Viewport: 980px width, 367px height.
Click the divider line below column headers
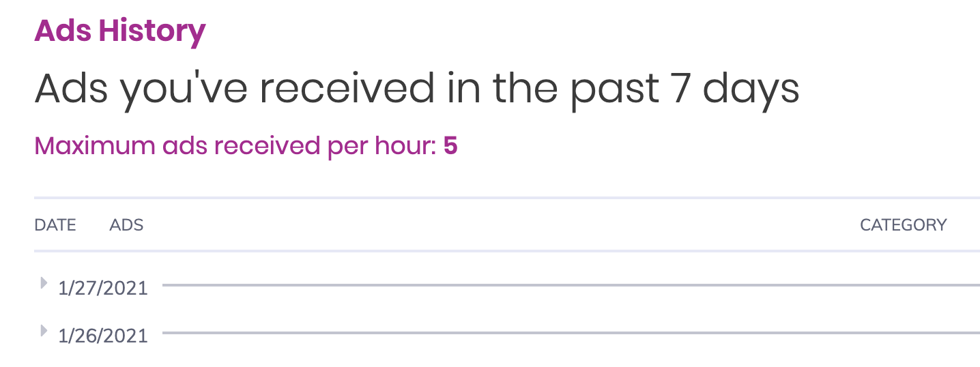tap(507, 250)
